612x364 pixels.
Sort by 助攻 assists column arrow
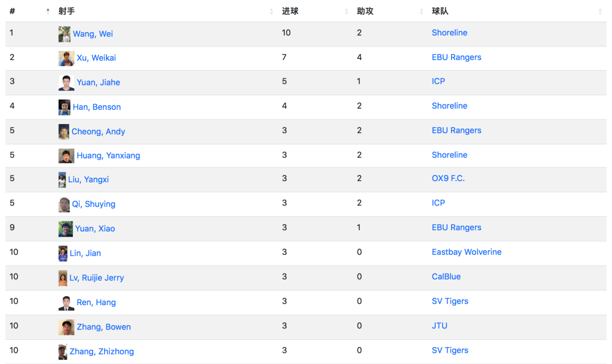[421, 11]
